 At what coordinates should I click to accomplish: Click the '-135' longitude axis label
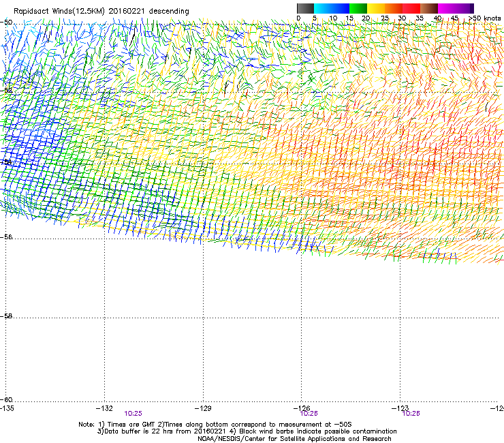coord(7,408)
